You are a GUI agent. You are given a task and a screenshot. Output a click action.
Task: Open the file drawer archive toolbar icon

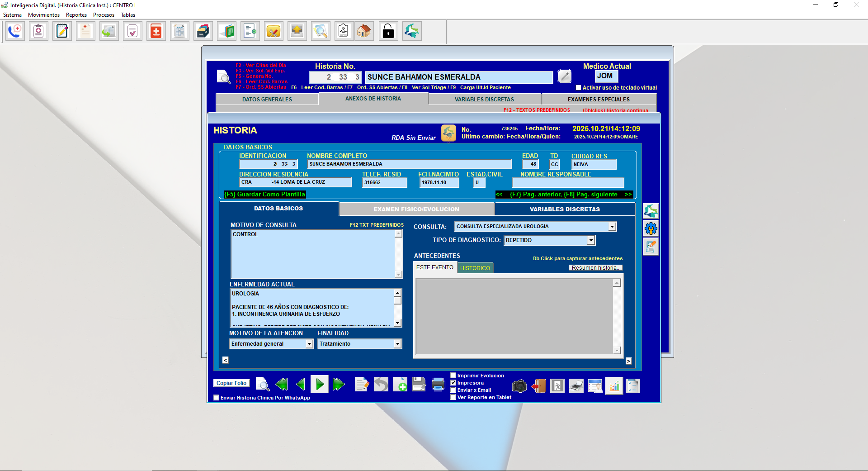[x=203, y=31]
